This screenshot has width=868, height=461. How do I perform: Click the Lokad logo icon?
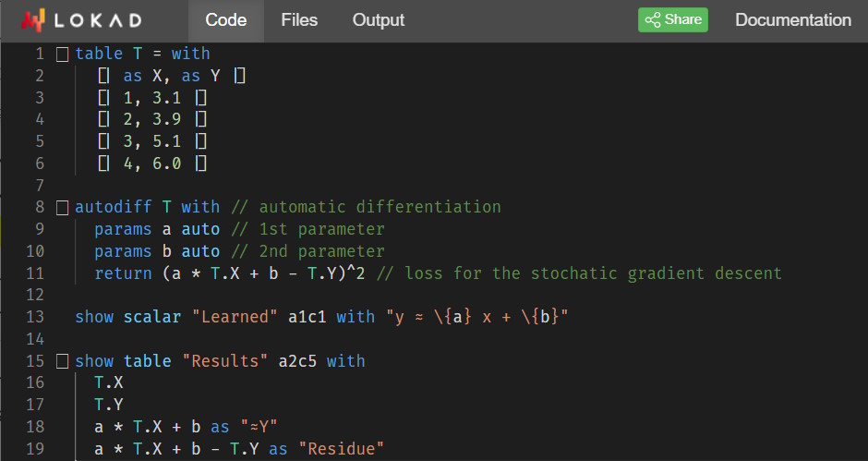(33, 20)
